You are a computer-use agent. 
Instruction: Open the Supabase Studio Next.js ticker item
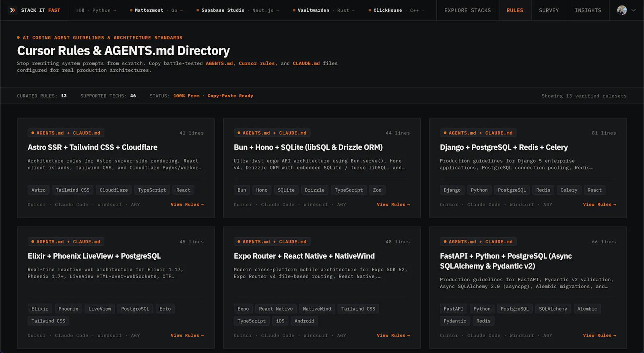[x=237, y=10]
